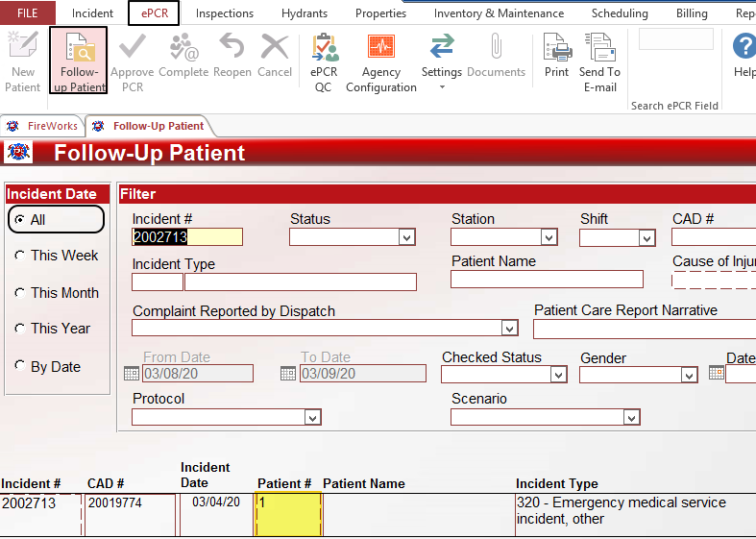Screen dimensions: 756x539
Task: Click the Incident Type code field
Action: point(158,282)
